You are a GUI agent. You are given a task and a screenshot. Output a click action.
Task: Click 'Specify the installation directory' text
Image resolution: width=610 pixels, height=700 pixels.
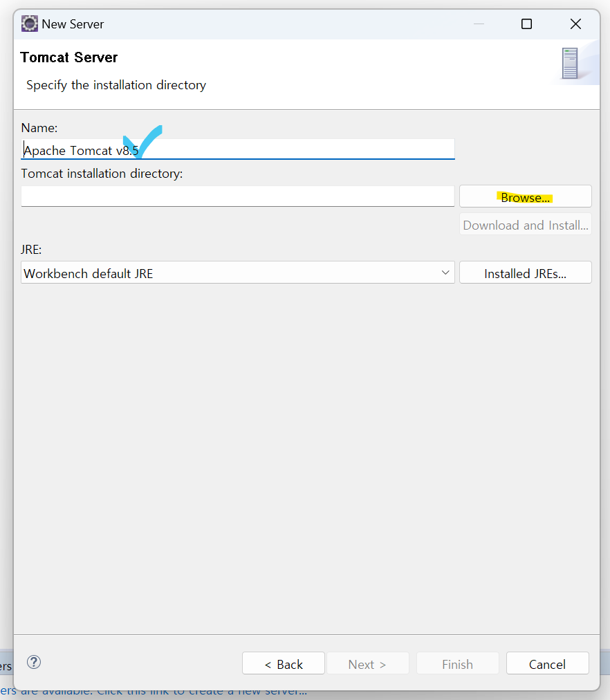point(116,85)
